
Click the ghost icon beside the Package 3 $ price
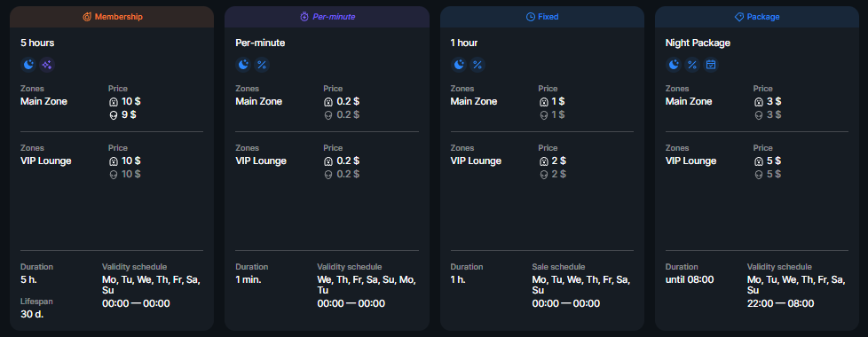pyautogui.click(x=758, y=102)
